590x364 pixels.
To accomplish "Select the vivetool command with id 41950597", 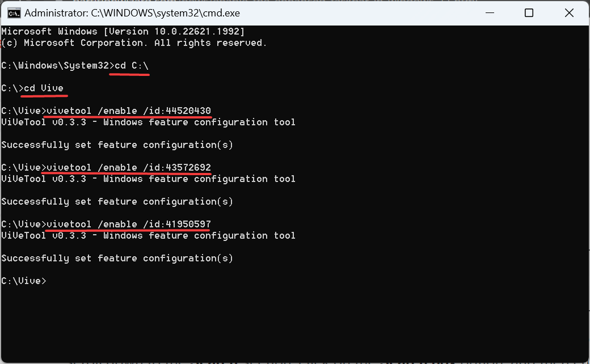I will 129,225.
